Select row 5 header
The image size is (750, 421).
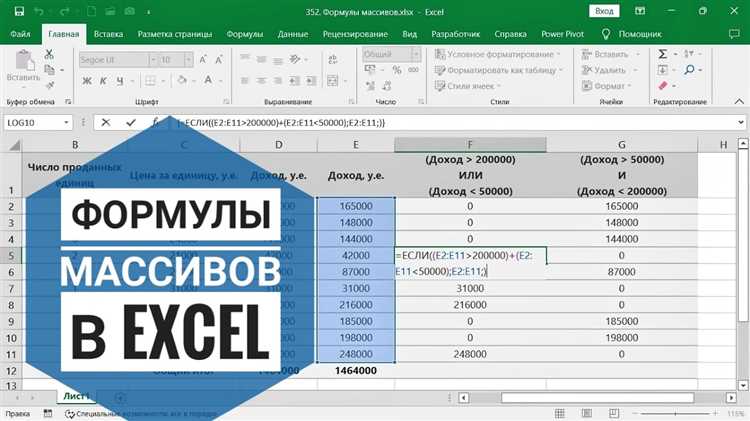11,255
